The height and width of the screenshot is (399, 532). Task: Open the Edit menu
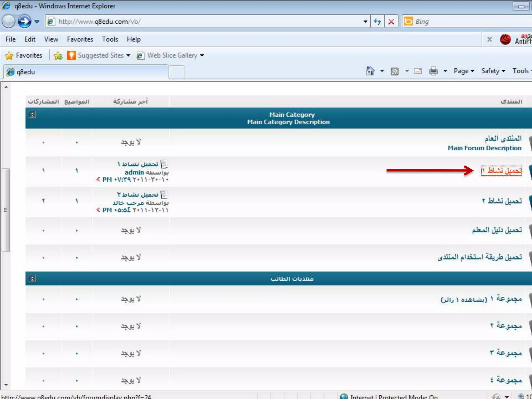pos(30,39)
